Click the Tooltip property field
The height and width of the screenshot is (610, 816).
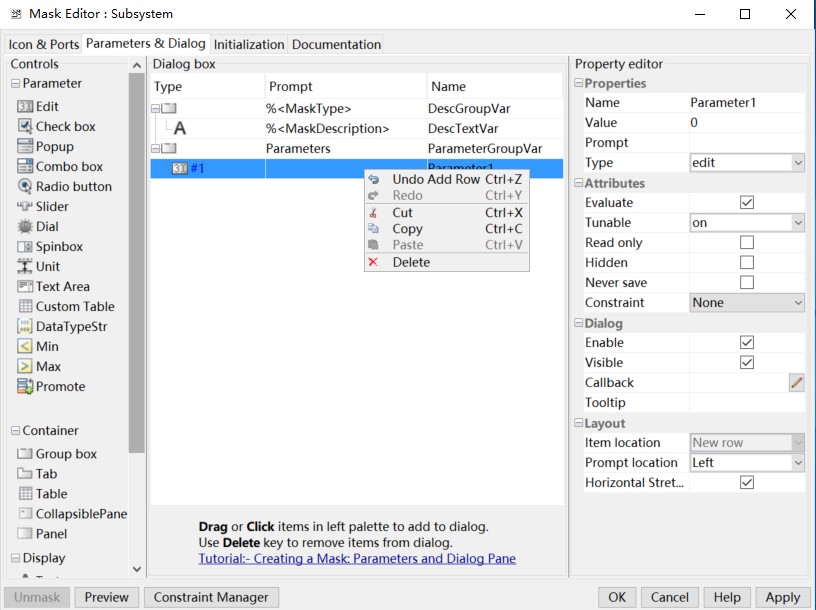(x=747, y=402)
